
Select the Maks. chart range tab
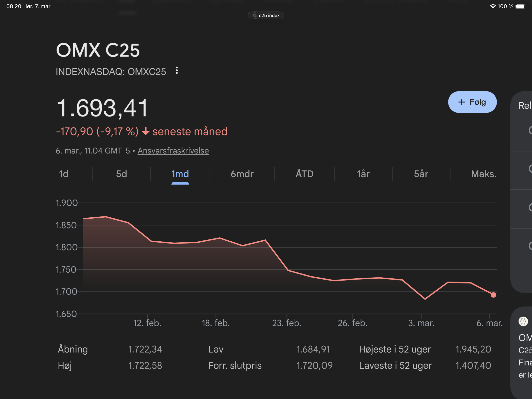click(484, 174)
